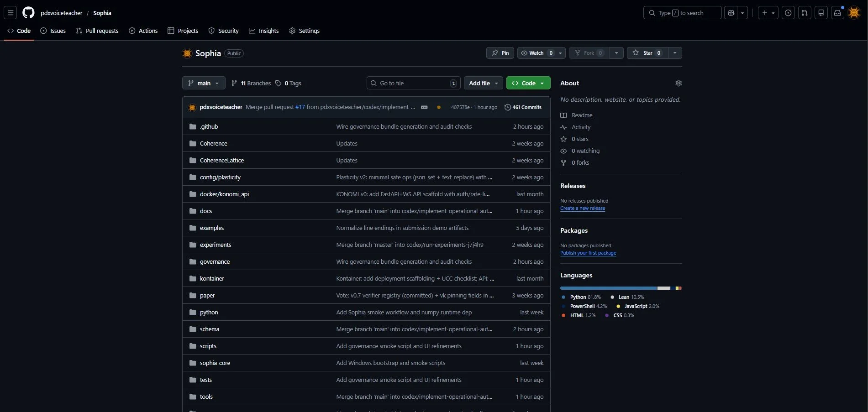Open repository Settings tab
Screen dimensions: 868x412
tap(305, 31)
